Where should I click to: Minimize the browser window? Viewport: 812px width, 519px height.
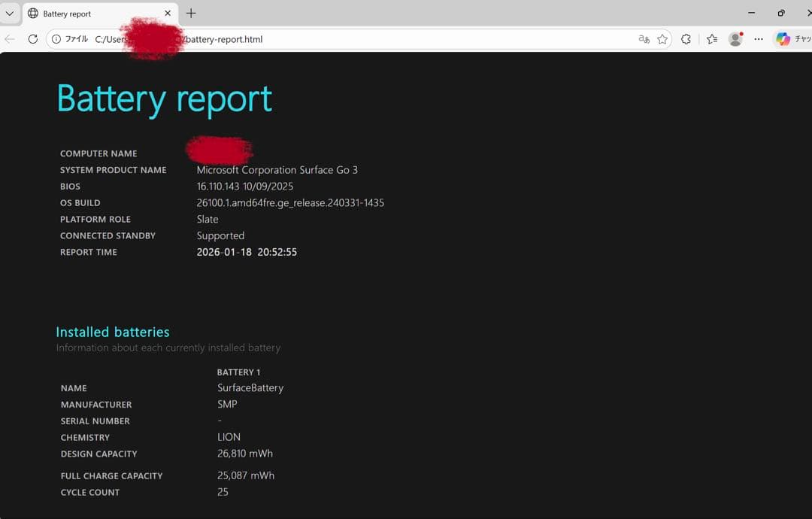(750, 13)
